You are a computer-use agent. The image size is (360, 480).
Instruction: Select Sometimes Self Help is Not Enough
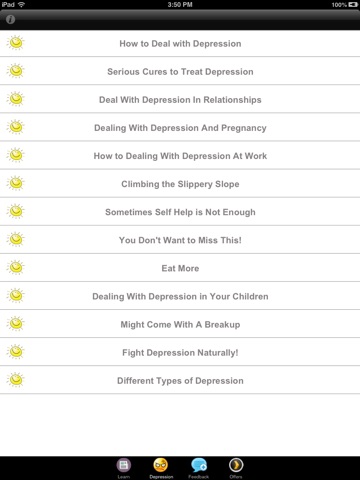pyautogui.click(x=180, y=211)
